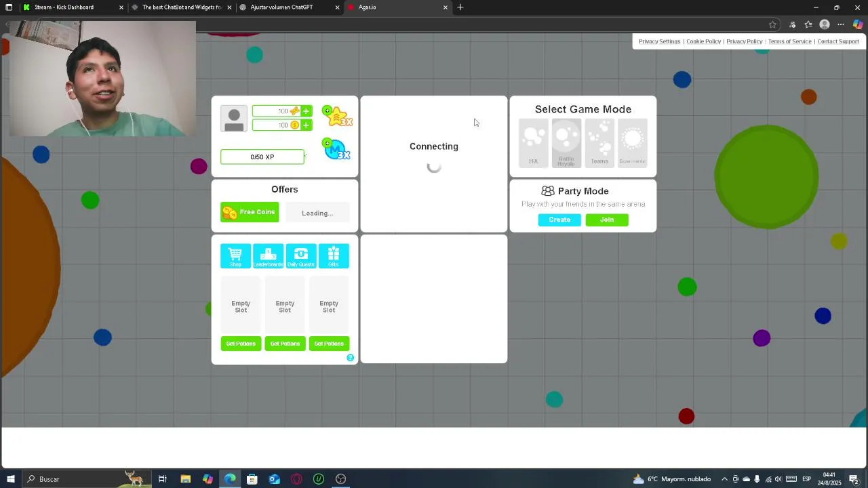Click the last Empty Slot
868x488 pixels.
pyautogui.click(x=329, y=306)
